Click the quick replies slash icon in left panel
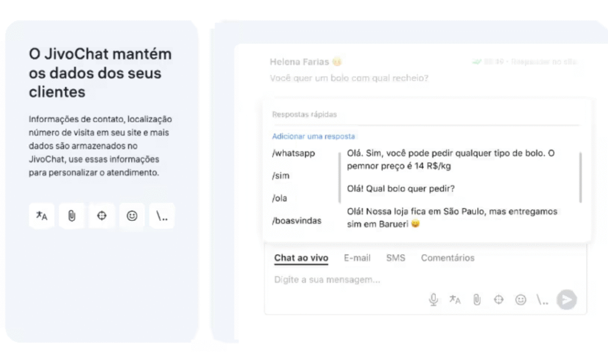The width and height of the screenshot is (608, 364). (x=161, y=216)
